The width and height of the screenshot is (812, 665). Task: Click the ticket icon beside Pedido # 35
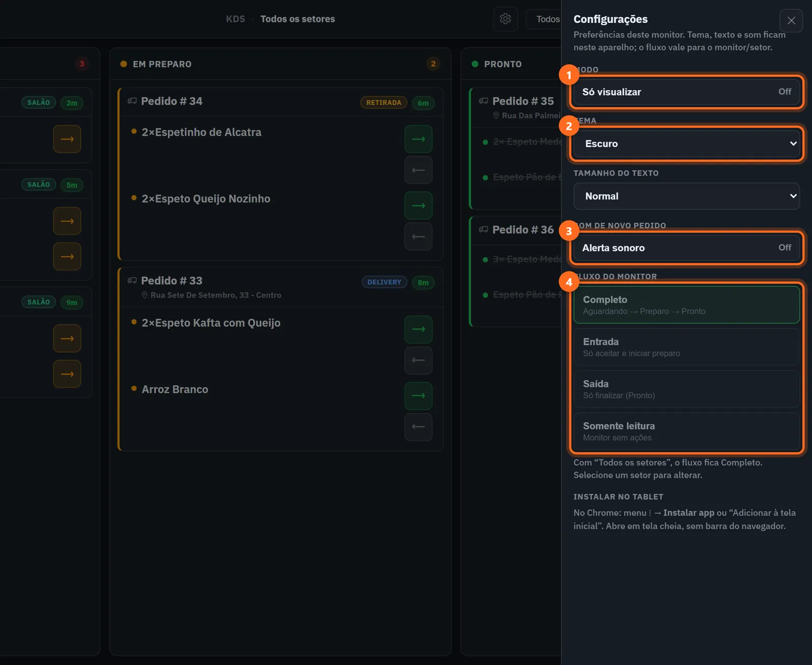coord(484,101)
